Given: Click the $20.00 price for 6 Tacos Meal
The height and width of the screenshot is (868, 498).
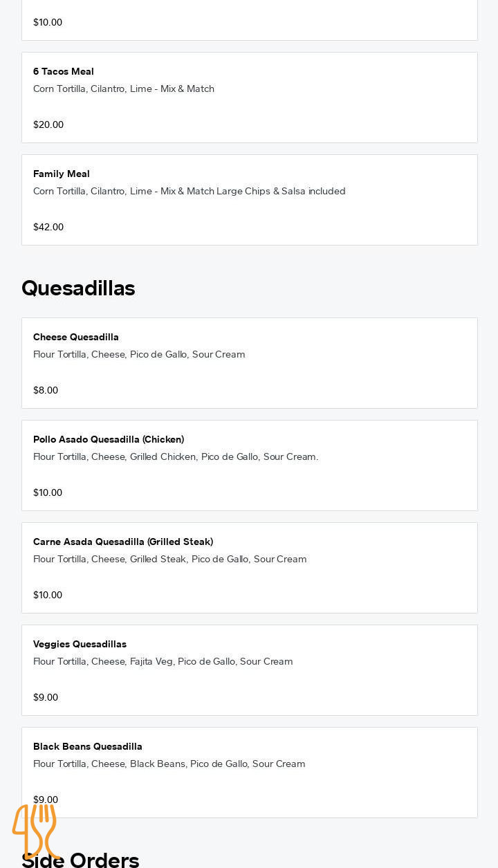Looking at the screenshot, I should pos(48,124).
